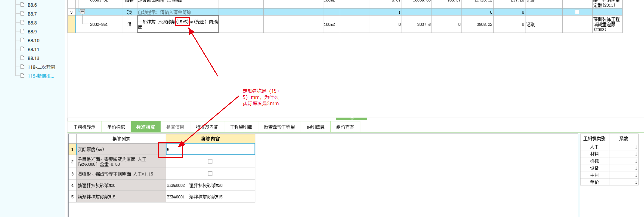Switch to the 工料机显示 tab

84,127
